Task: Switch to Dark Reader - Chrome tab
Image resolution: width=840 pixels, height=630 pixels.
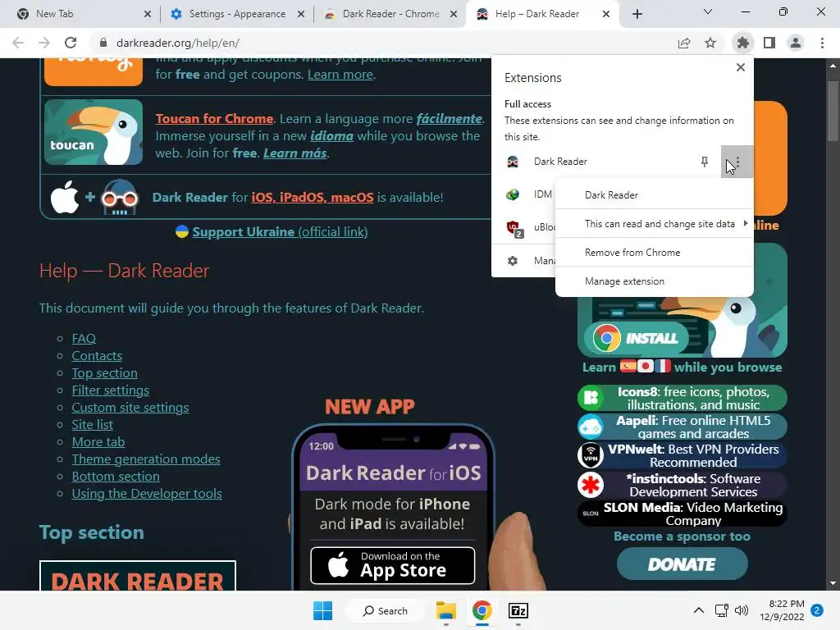Action: click(x=390, y=14)
